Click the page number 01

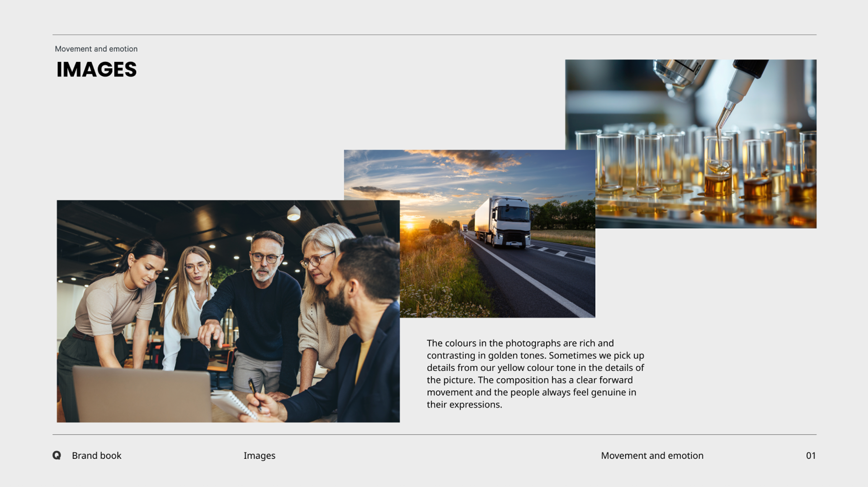pyautogui.click(x=811, y=455)
